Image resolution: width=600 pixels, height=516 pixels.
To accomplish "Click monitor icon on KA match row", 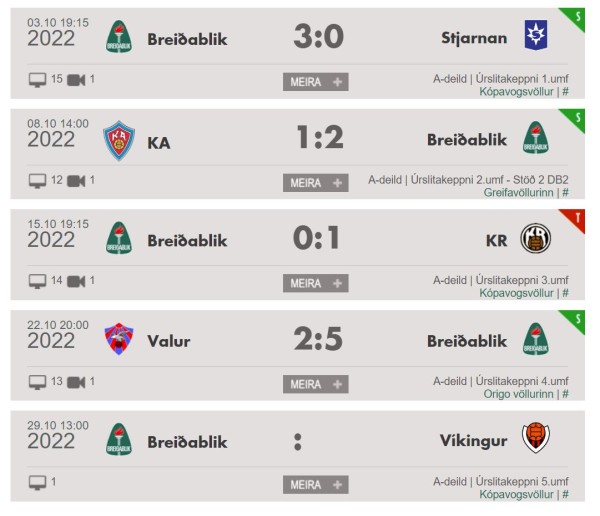I will [38, 181].
